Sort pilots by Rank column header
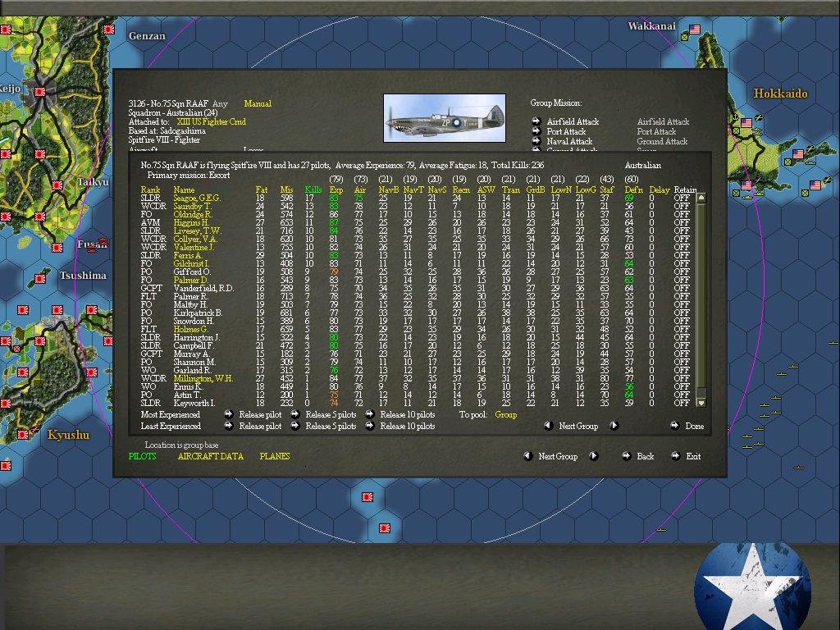 tap(150, 189)
